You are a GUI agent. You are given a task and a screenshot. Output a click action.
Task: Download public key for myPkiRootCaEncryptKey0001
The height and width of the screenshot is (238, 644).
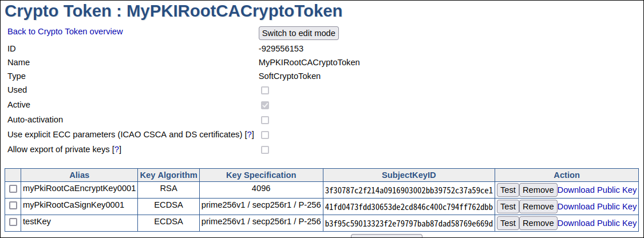coord(597,190)
